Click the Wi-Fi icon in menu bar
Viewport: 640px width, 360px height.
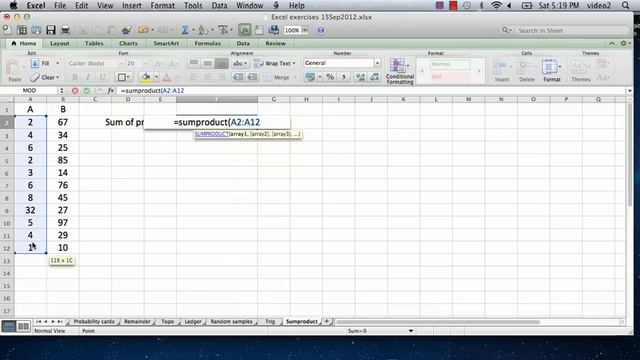496,6
